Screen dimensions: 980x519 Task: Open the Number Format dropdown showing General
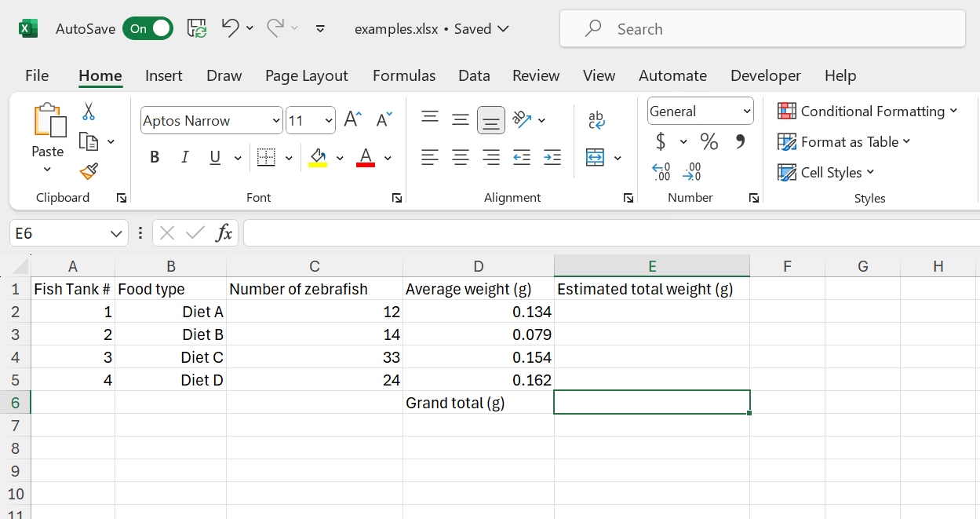point(699,111)
